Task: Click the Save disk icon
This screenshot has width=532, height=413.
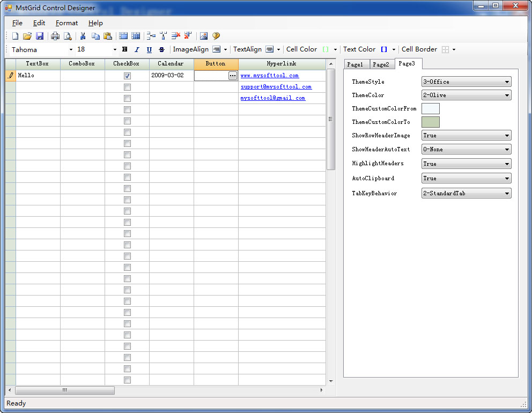Action: 40,36
